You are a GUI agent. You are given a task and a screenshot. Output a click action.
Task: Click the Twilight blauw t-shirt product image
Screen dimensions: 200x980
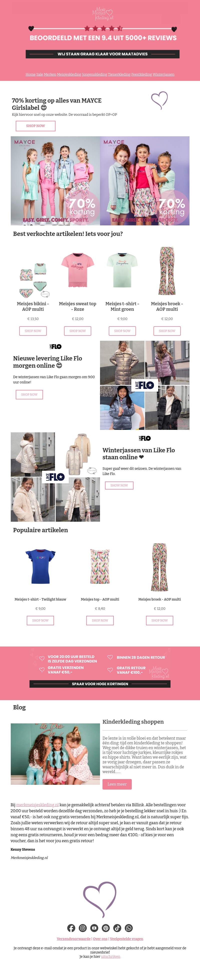click(40, 566)
